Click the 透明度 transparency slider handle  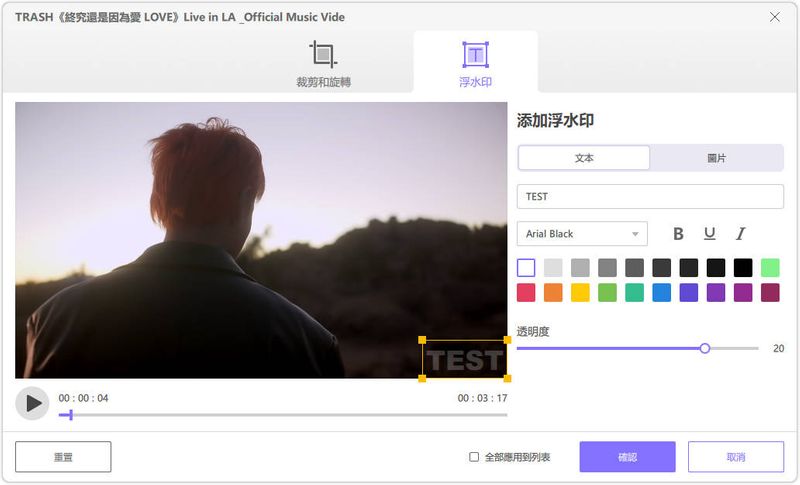(x=705, y=348)
